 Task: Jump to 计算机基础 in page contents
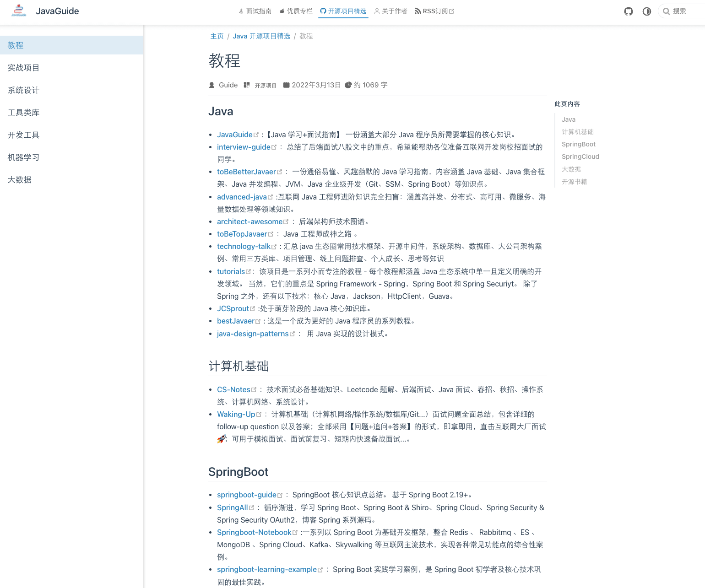pyautogui.click(x=578, y=132)
